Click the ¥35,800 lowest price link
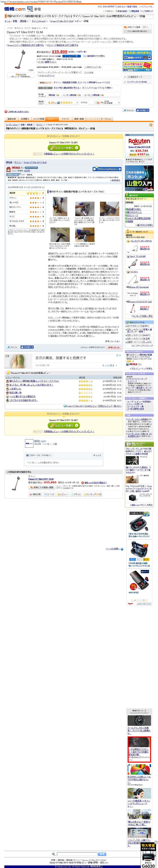158x868 pixels. (x=60, y=52)
